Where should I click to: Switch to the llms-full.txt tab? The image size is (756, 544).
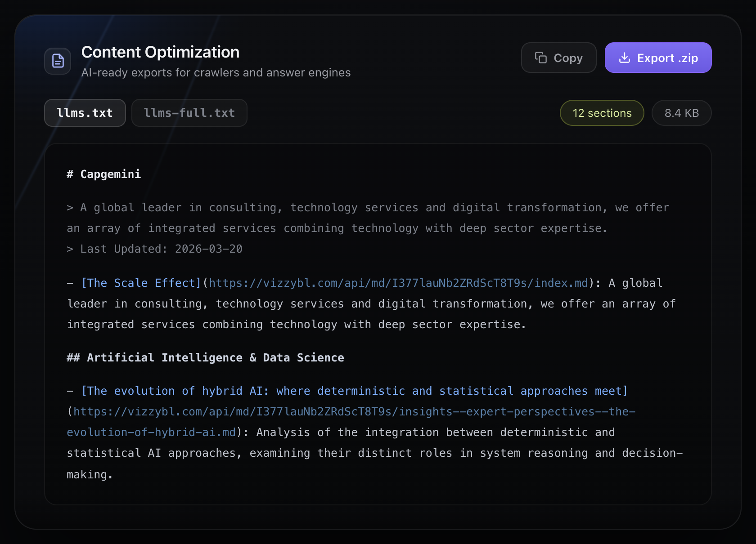(x=189, y=113)
